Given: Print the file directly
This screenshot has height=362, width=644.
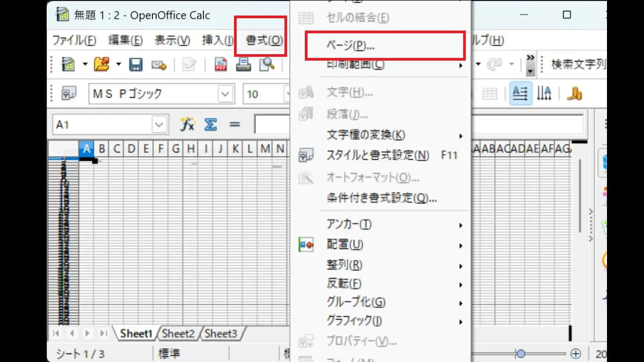Looking at the screenshot, I should (x=244, y=65).
